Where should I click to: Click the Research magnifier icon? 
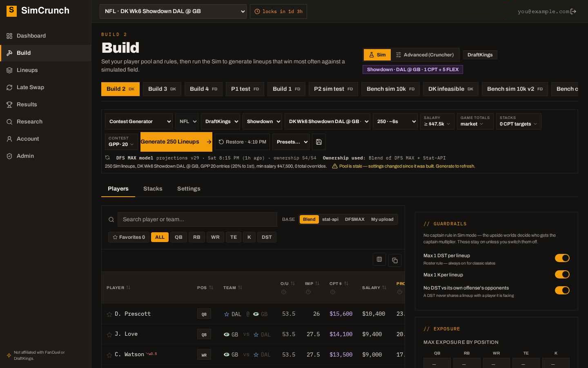(9, 122)
